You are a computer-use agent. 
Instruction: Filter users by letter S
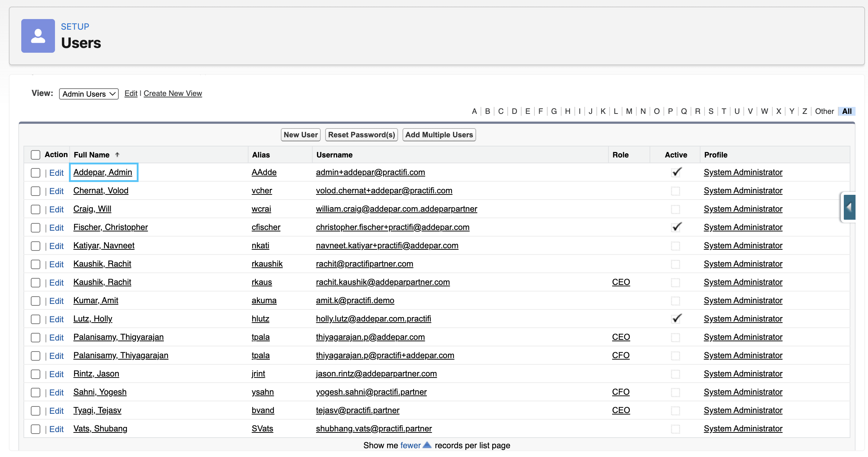[x=711, y=111]
